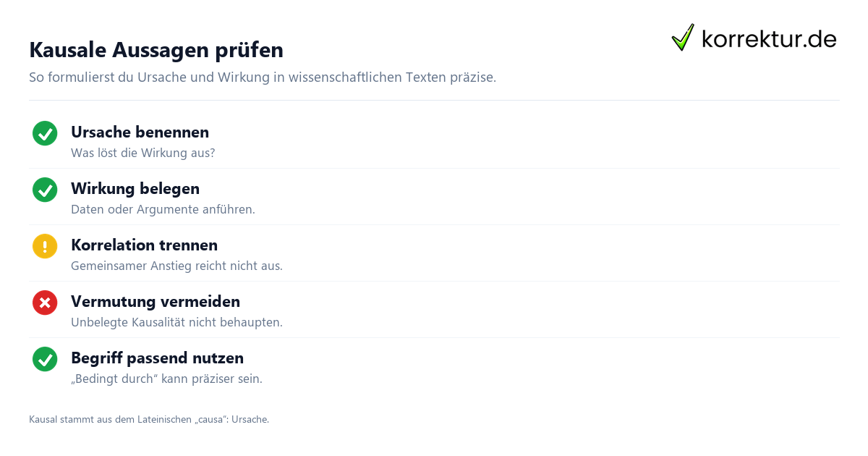Click the text Gemeinsamer Anstieg reicht nicht aus

click(176, 266)
